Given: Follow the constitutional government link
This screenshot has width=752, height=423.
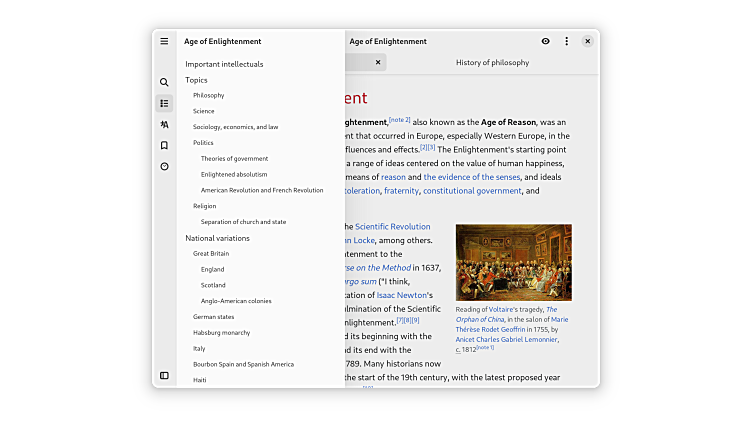Looking at the screenshot, I should coord(472,191).
